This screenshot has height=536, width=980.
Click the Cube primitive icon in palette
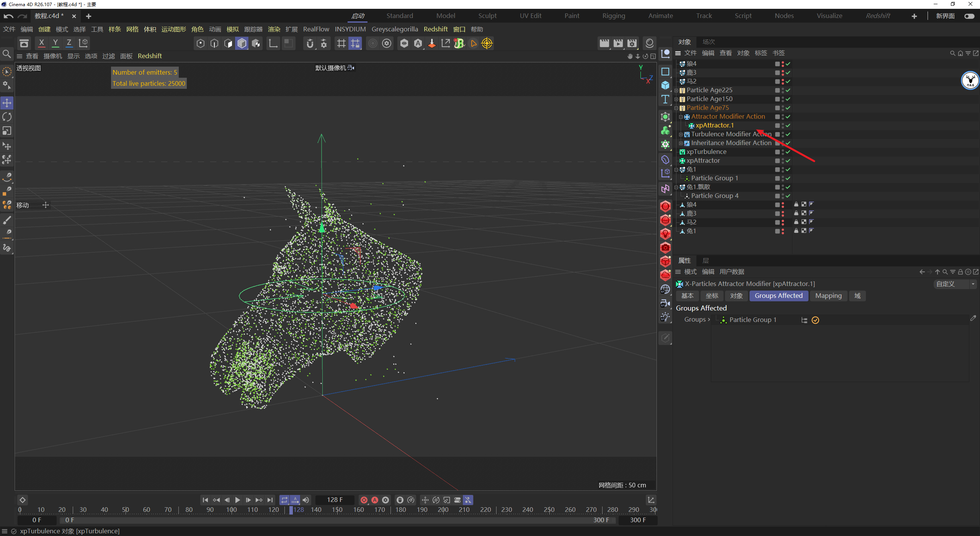pos(665,85)
